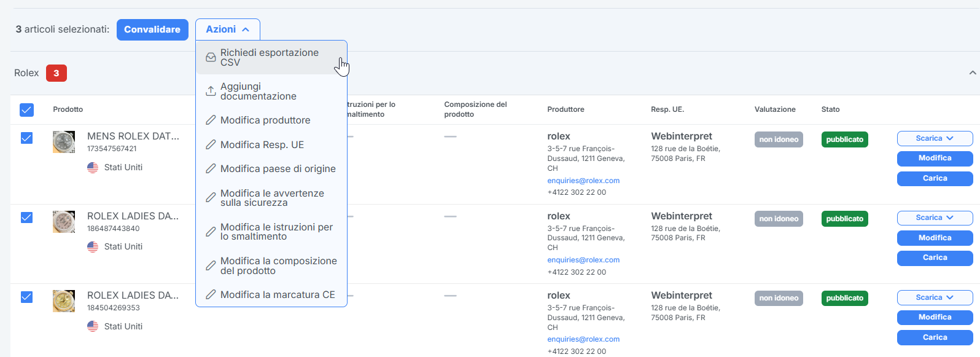The image size is (980, 357).
Task: Click Carica button for product 186487443840
Action: coord(935,258)
